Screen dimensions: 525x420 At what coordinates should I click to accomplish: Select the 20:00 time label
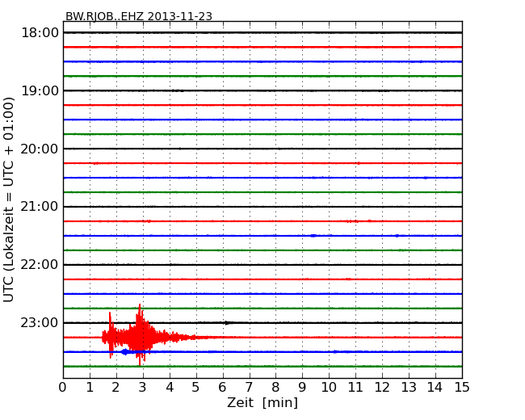[40, 149]
